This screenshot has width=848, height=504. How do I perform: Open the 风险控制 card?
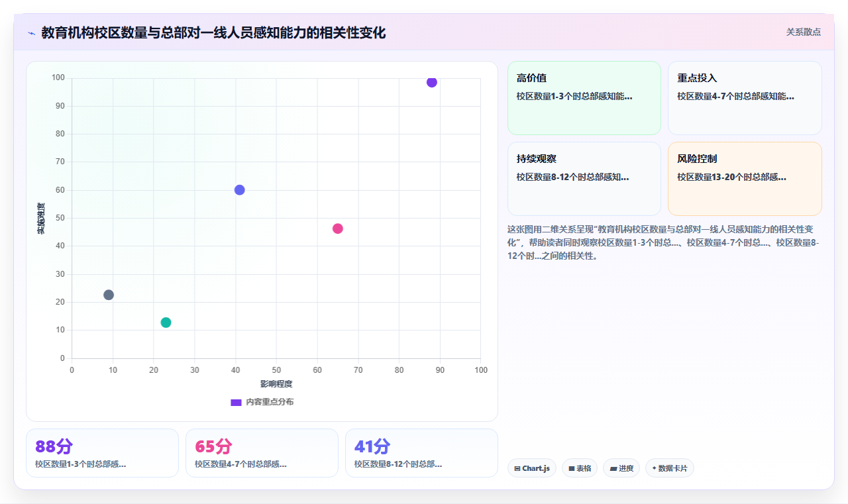tap(745, 179)
